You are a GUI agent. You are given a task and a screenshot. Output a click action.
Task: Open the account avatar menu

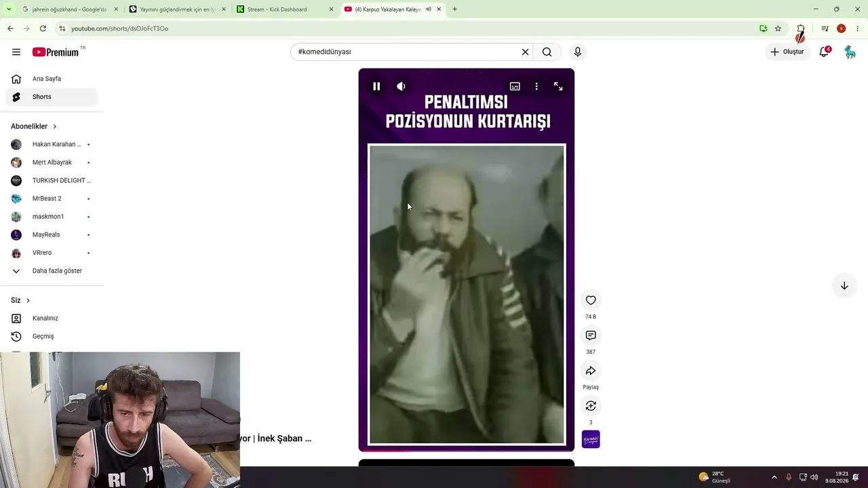850,52
